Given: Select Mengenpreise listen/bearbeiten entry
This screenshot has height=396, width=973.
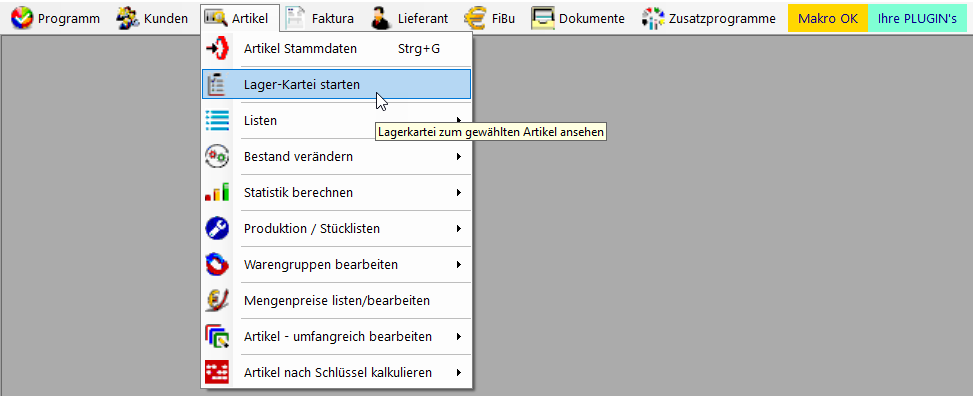Looking at the screenshot, I should [x=336, y=300].
